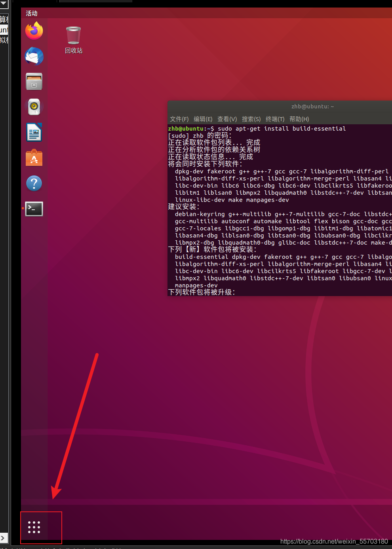Click inside the terminal command prompt
392x549 pixels.
pyautogui.click(x=277, y=128)
